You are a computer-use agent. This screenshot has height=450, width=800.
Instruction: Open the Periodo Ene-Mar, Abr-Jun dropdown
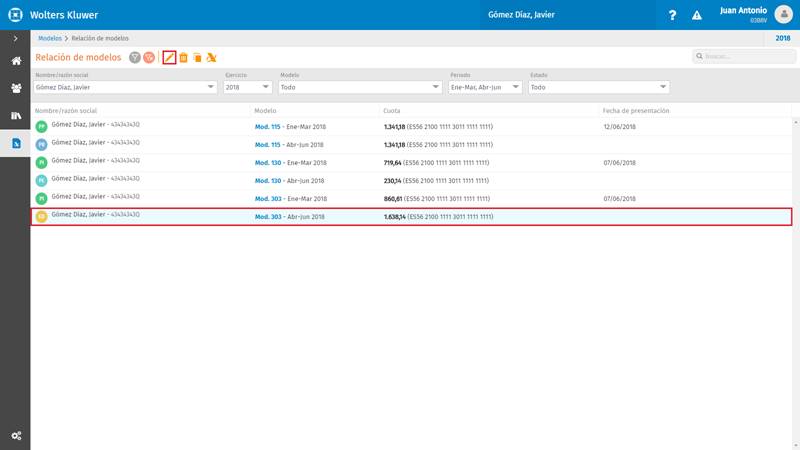point(485,87)
